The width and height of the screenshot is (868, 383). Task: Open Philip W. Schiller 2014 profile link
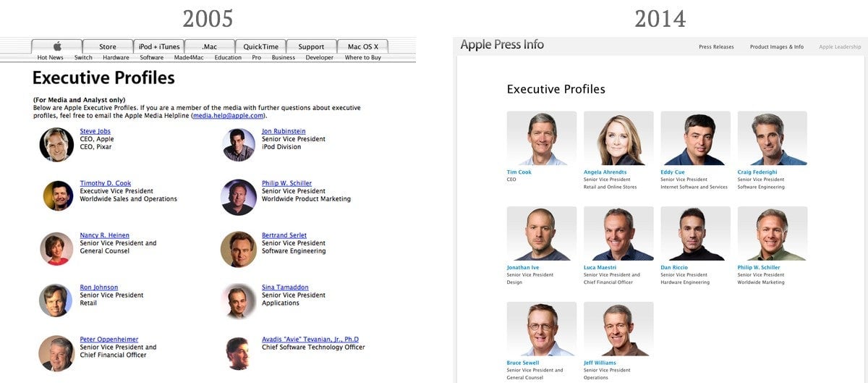[x=759, y=267]
